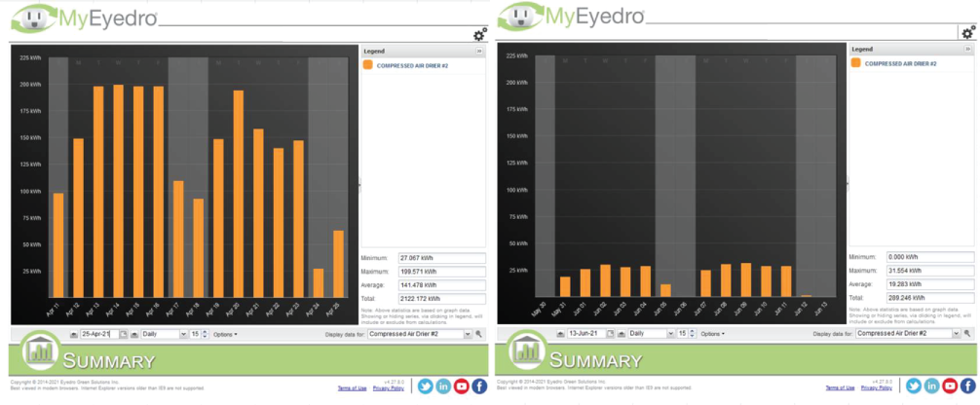This screenshot has width=980, height=405.
Task: Go to next date period in right window
Action: click(622, 334)
